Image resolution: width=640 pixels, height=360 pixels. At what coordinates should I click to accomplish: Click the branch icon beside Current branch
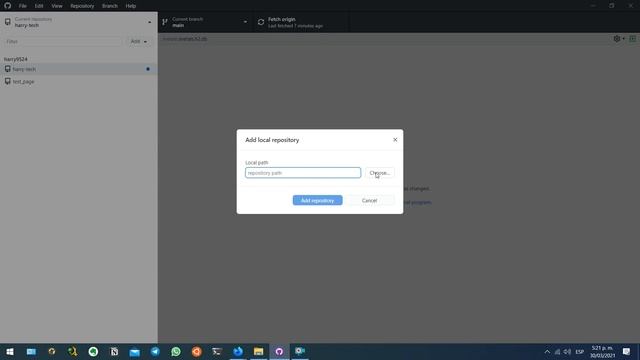click(x=164, y=22)
